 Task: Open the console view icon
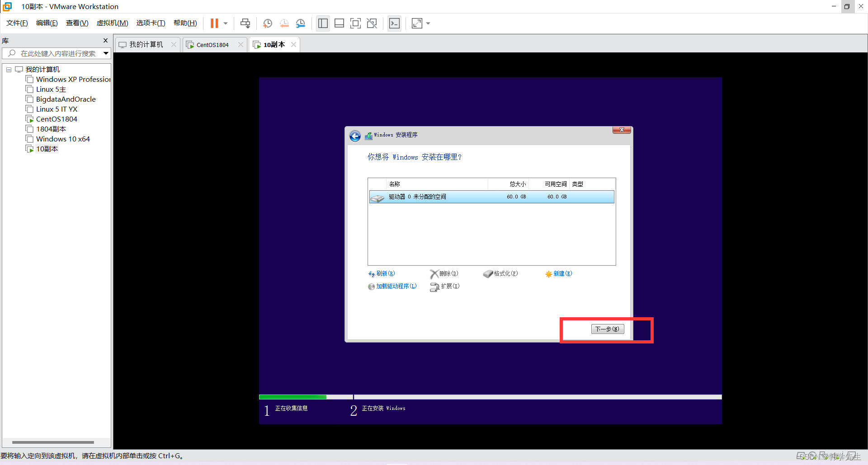(394, 23)
